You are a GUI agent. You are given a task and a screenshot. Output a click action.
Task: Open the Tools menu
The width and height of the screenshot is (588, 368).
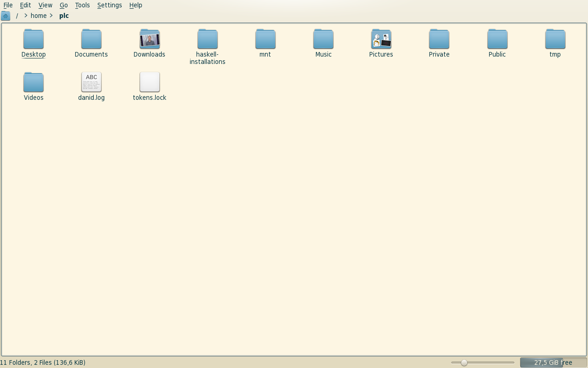[x=83, y=5]
